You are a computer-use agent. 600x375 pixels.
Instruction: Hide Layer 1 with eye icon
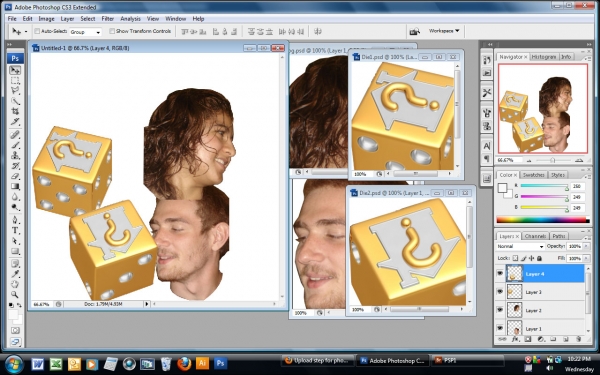coord(500,328)
